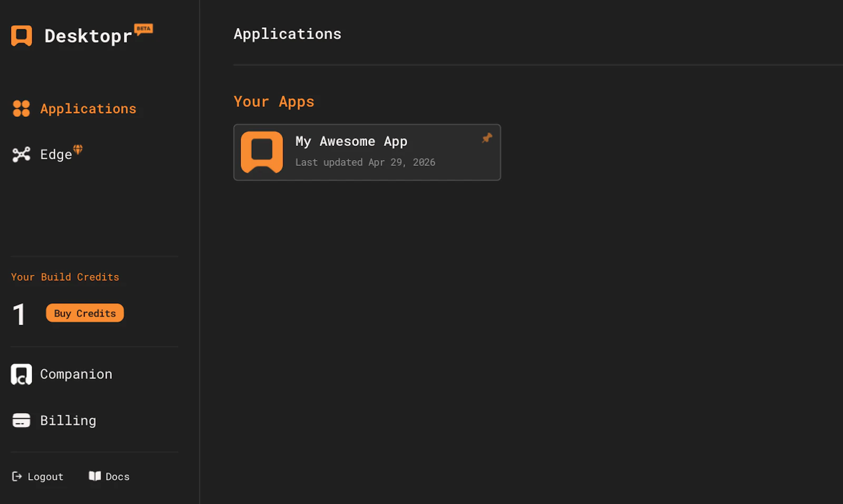Click the Last updated Apr 29, 2026 text

pyautogui.click(x=365, y=162)
